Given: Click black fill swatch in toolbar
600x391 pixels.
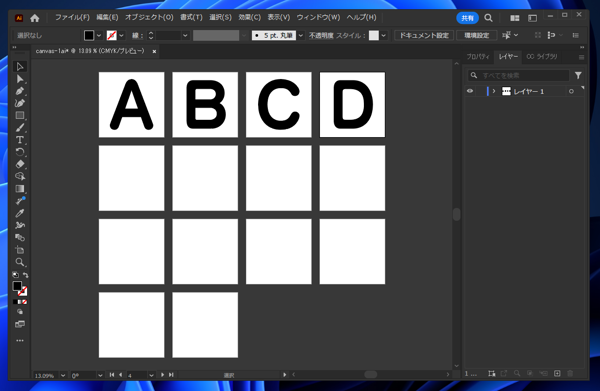Looking at the screenshot, I should [17, 286].
